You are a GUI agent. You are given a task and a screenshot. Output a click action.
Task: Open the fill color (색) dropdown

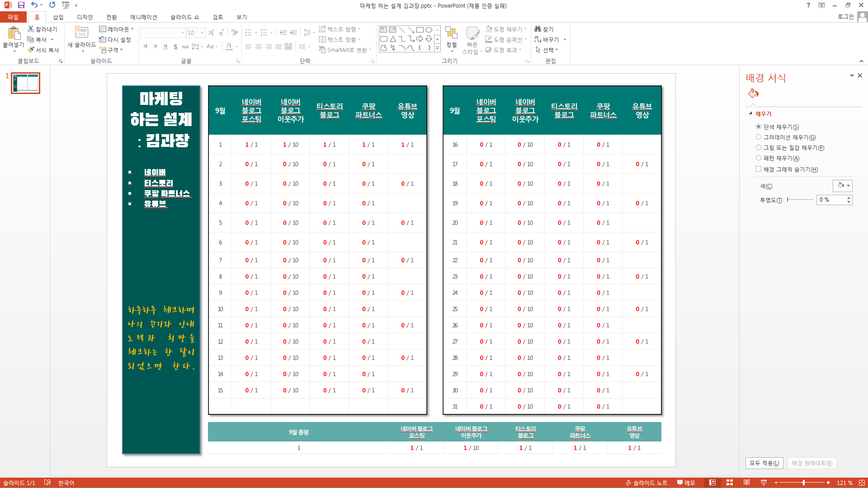click(843, 186)
